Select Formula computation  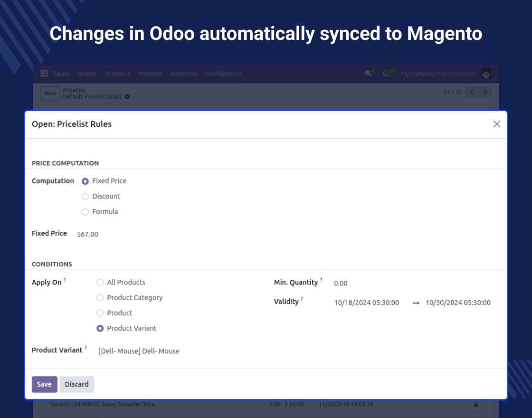[x=85, y=212]
